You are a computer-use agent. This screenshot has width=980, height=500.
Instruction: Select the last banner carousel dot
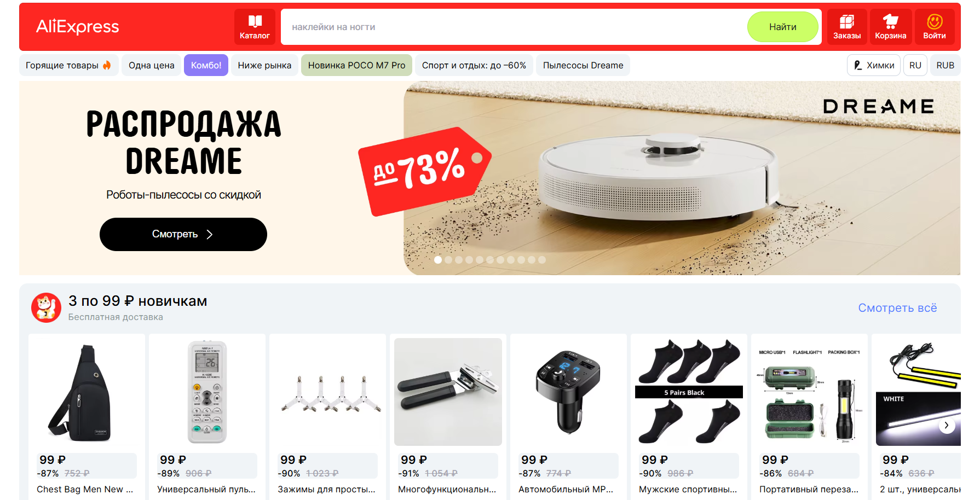tap(542, 260)
